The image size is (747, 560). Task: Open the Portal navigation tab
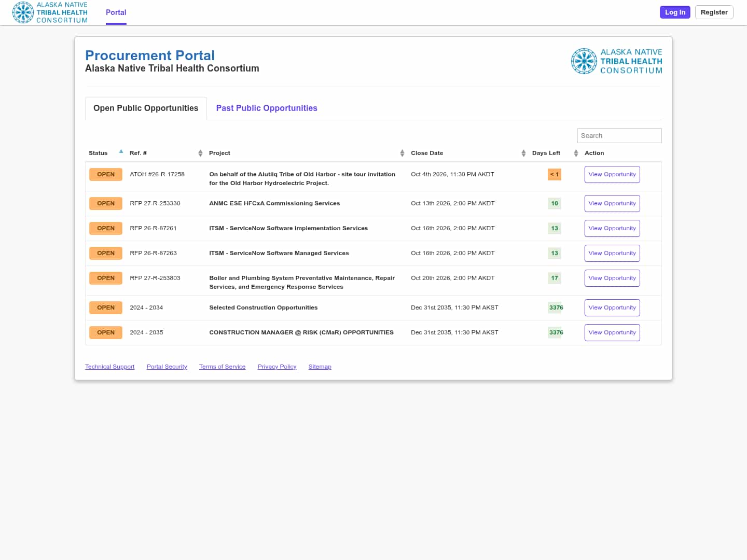point(116,12)
